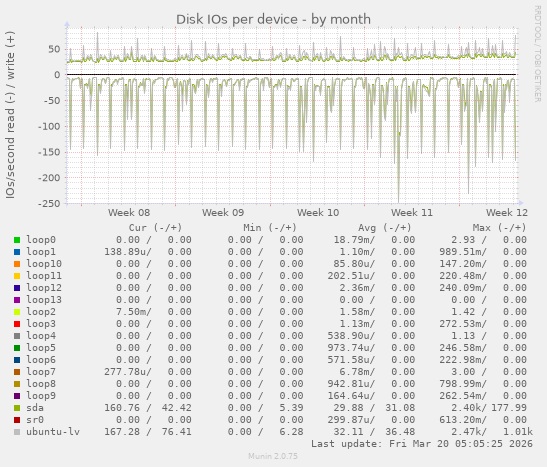Screen dimensions: 547x467
Task: Click the Week 10 axis label
Action: coord(318,213)
